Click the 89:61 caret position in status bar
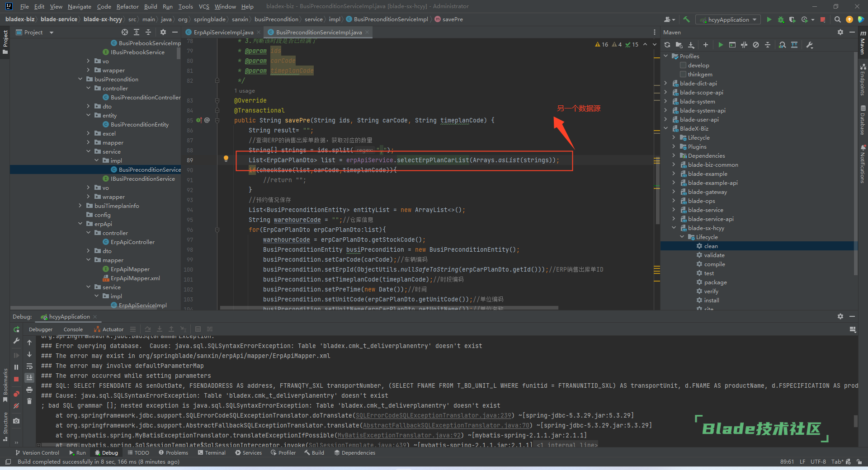Viewport: 868px width, 470px height. (787, 462)
